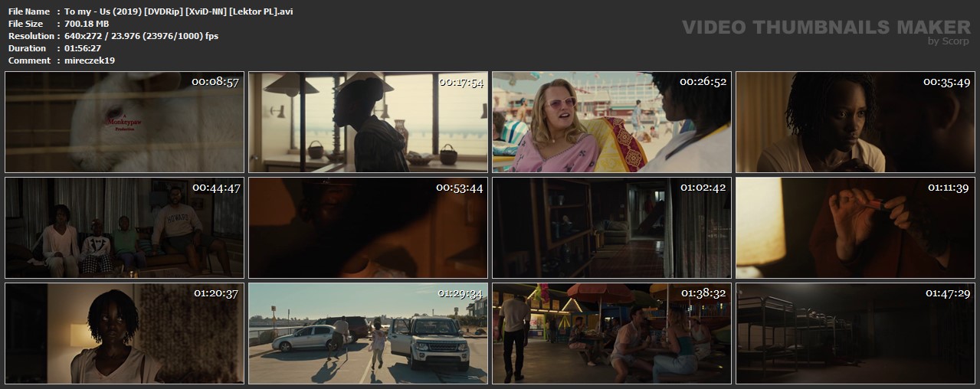Select the room interior thumbnail at 01:02:42

(611, 227)
